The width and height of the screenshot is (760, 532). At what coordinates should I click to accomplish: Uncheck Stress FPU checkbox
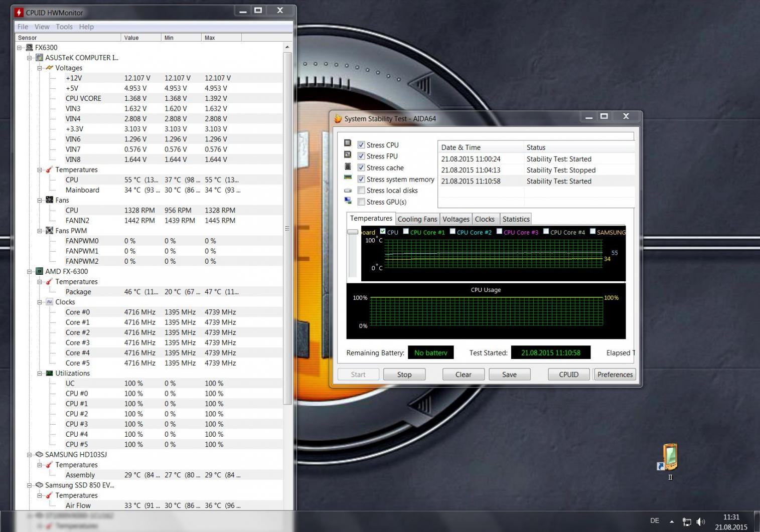[361, 156]
